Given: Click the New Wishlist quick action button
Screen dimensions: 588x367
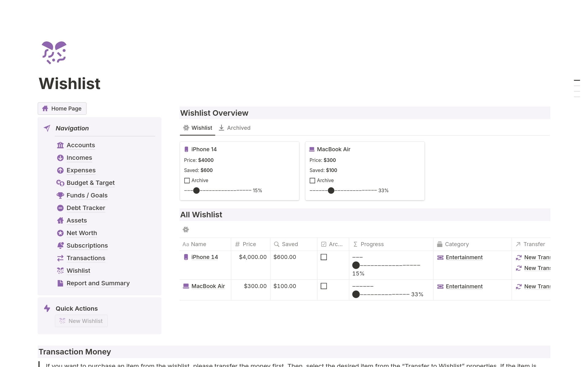Looking at the screenshot, I should pos(81,321).
